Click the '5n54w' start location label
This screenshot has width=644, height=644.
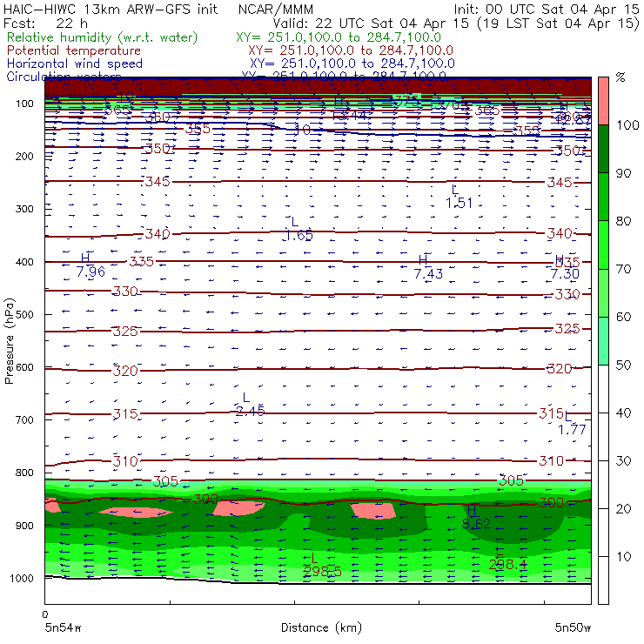(63, 627)
